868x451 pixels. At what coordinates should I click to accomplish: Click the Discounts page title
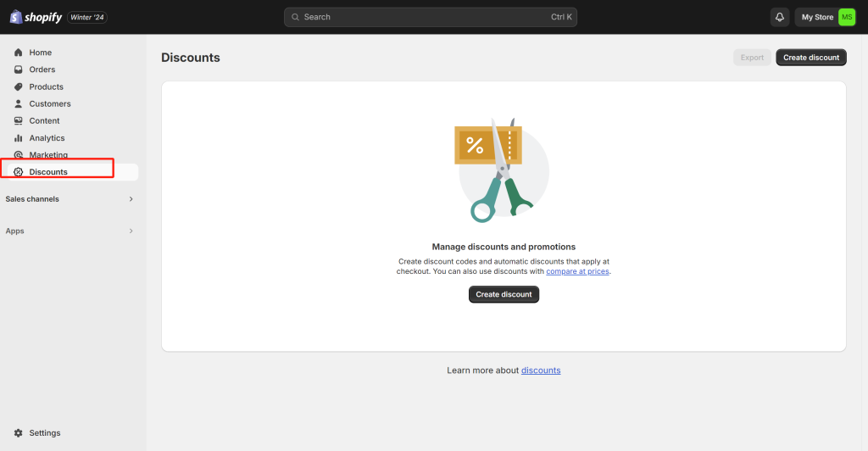(x=191, y=58)
